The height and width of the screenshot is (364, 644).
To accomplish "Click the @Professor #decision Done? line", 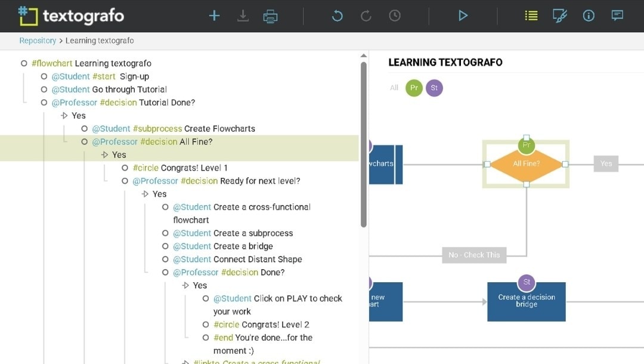I will click(229, 272).
